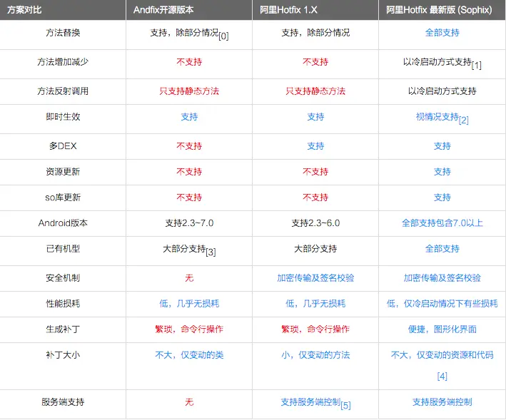Select the 'so库更新' row label
506x420 pixels.
(63, 198)
